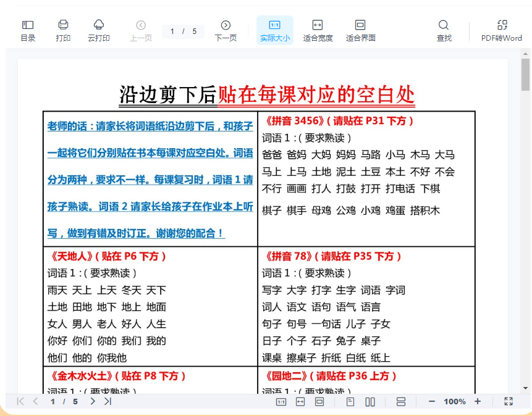Enter fullscreen from bottom status bar
Screen dimensions: 532x416
pos(509,401)
